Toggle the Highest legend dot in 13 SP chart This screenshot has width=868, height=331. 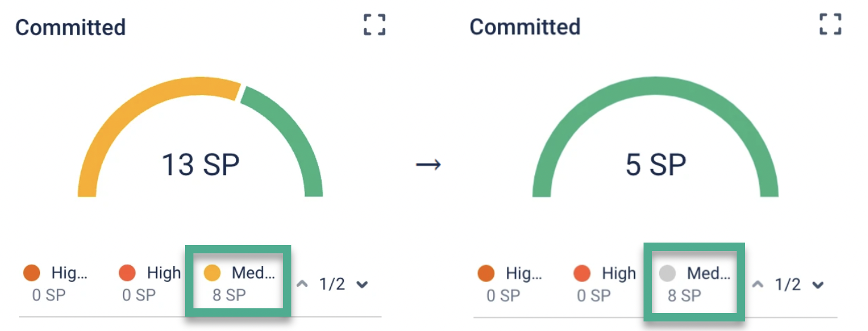pos(32,274)
